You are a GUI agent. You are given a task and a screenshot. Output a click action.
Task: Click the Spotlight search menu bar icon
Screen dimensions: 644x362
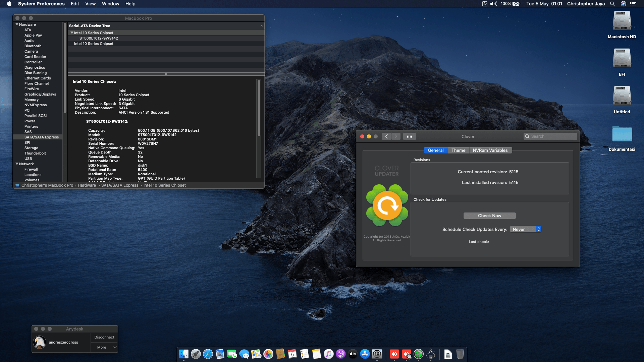(612, 4)
